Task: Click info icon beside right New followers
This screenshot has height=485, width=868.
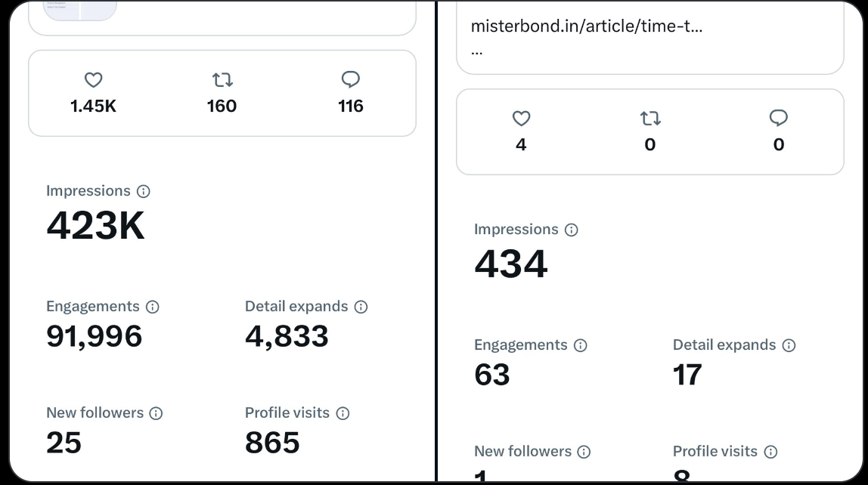Action: point(584,453)
